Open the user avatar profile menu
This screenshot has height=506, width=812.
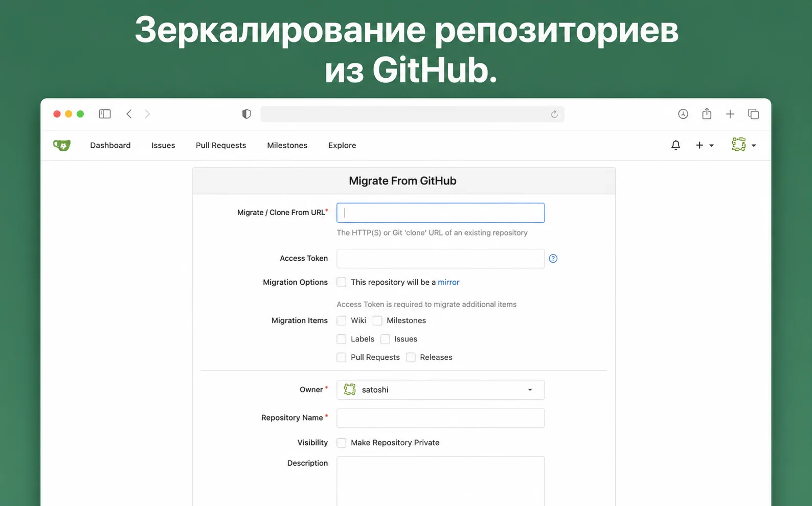744,145
